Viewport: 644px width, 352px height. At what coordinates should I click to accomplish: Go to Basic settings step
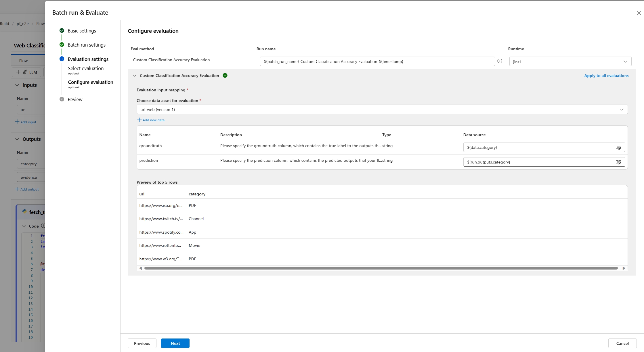pyautogui.click(x=82, y=31)
